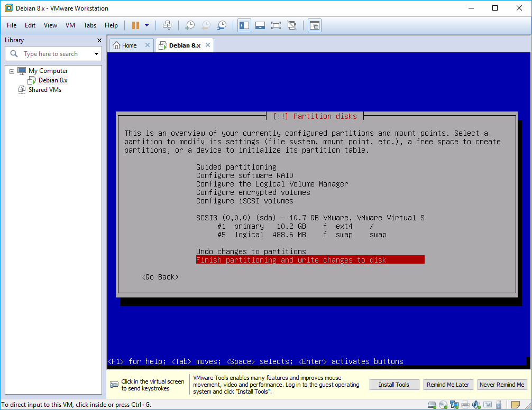Open the library search dropdown arrow
This screenshot has width=532, height=410.
tap(96, 54)
